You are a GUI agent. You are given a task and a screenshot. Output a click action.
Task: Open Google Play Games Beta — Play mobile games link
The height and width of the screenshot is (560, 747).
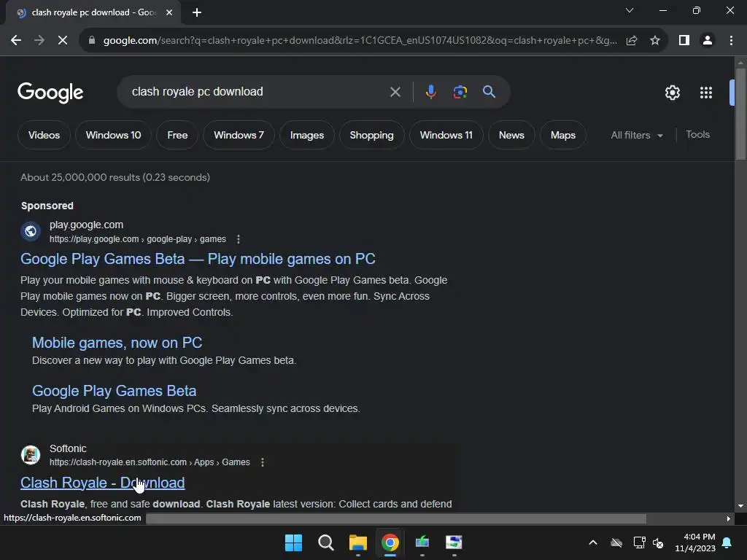coord(198,259)
